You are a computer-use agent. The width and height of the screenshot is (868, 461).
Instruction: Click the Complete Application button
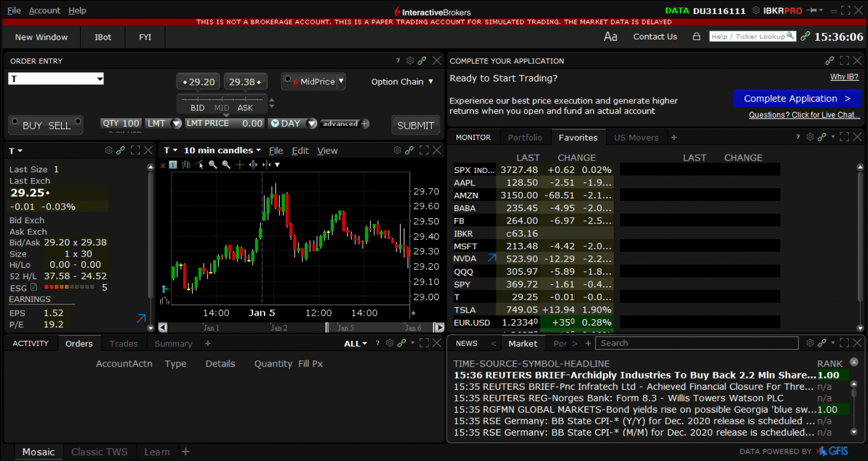(796, 98)
